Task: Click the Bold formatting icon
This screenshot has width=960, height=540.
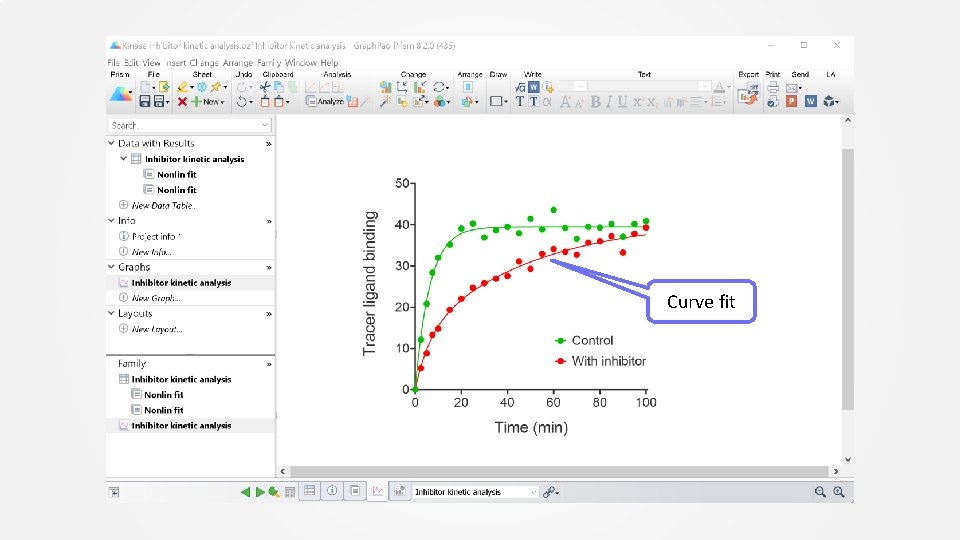Action: pos(595,102)
